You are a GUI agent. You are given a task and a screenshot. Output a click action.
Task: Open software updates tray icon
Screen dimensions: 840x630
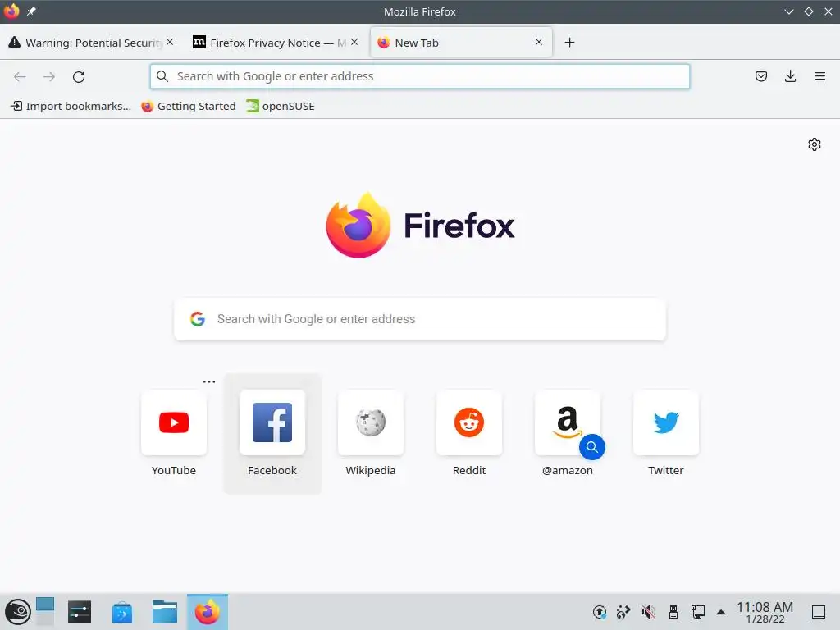pyautogui.click(x=600, y=612)
